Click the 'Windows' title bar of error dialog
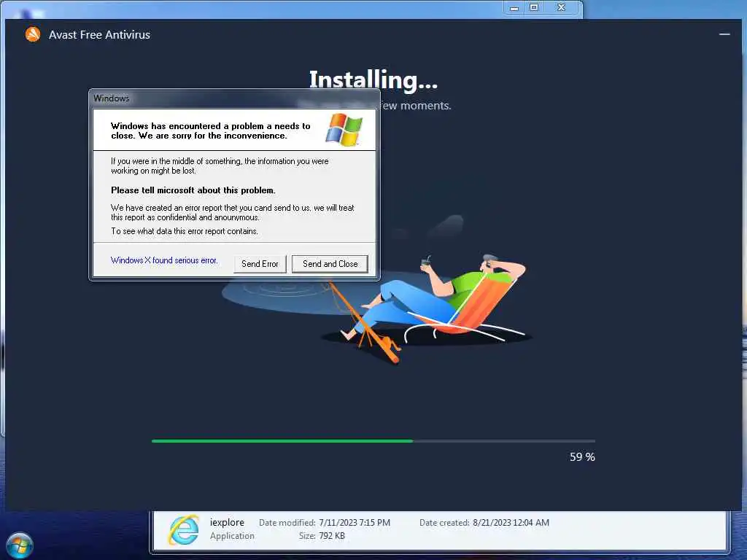 [x=234, y=98]
